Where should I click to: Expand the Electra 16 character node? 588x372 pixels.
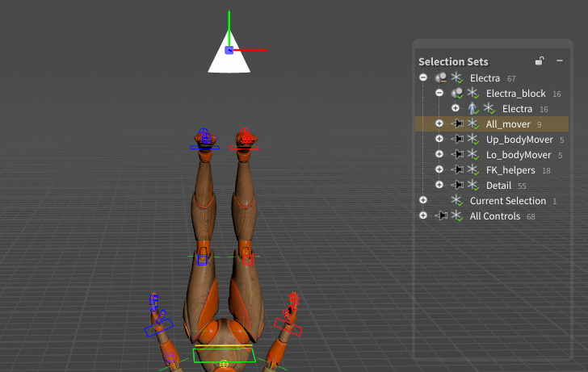(x=456, y=108)
